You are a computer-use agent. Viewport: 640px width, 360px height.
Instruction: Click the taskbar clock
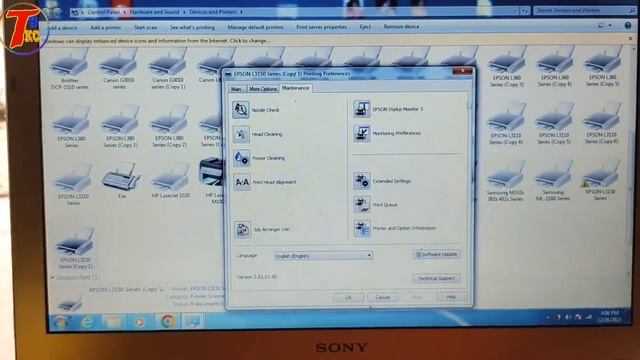tap(610, 316)
